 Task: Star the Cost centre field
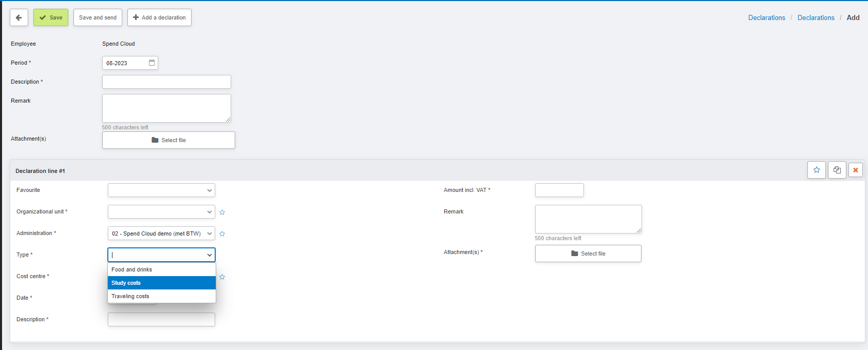click(222, 277)
